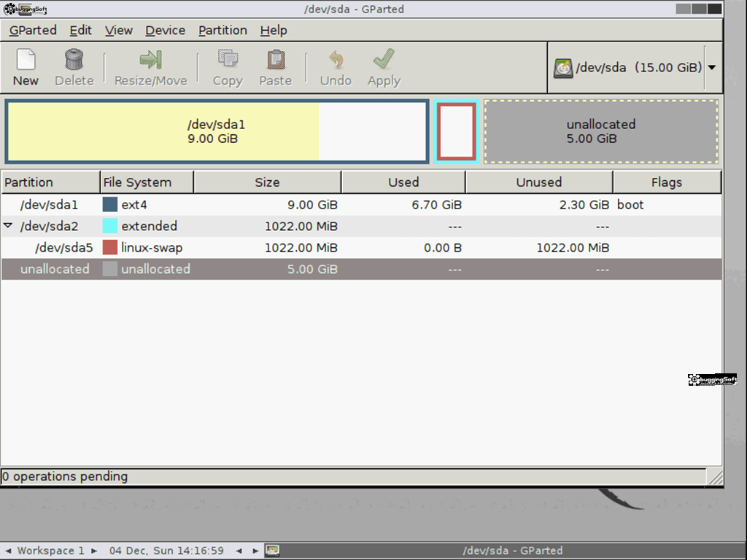
Task: Click the GParted window icon in taskbar
Action: [x=273, y=551]
